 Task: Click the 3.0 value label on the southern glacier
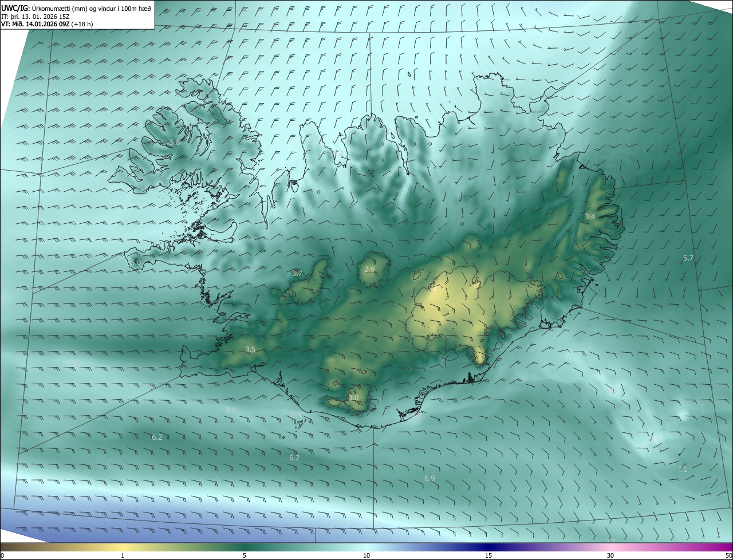(x=353, y=397)
